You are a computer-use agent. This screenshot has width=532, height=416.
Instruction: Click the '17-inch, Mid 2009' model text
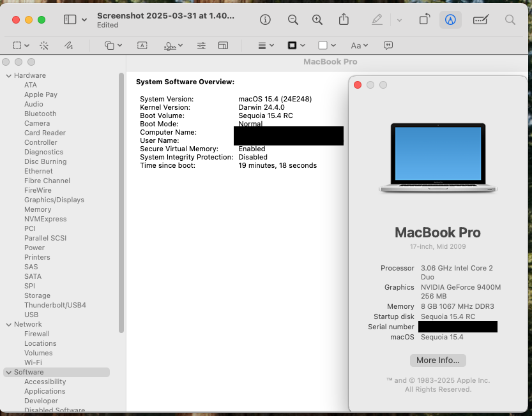(437, 246)
